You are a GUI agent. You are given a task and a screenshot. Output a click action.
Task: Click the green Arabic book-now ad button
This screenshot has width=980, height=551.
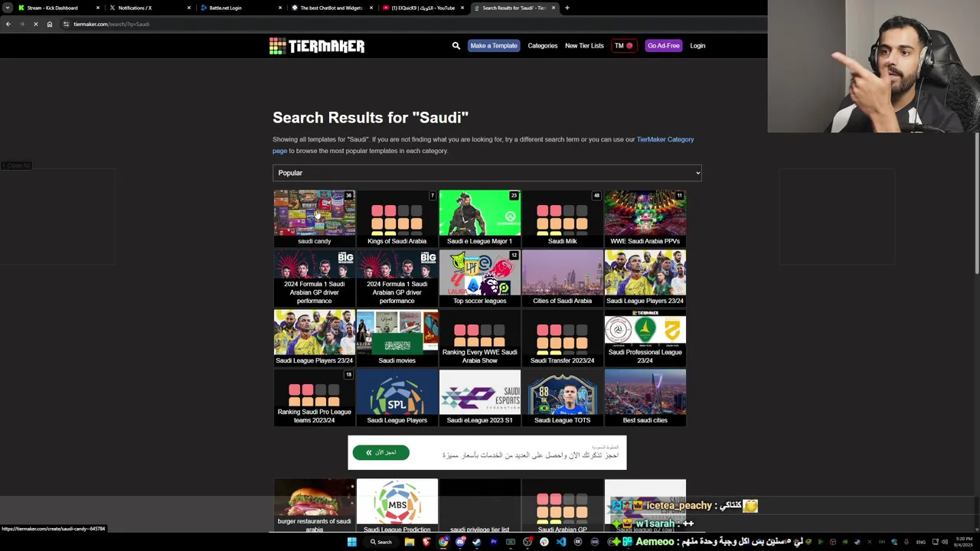381,452
